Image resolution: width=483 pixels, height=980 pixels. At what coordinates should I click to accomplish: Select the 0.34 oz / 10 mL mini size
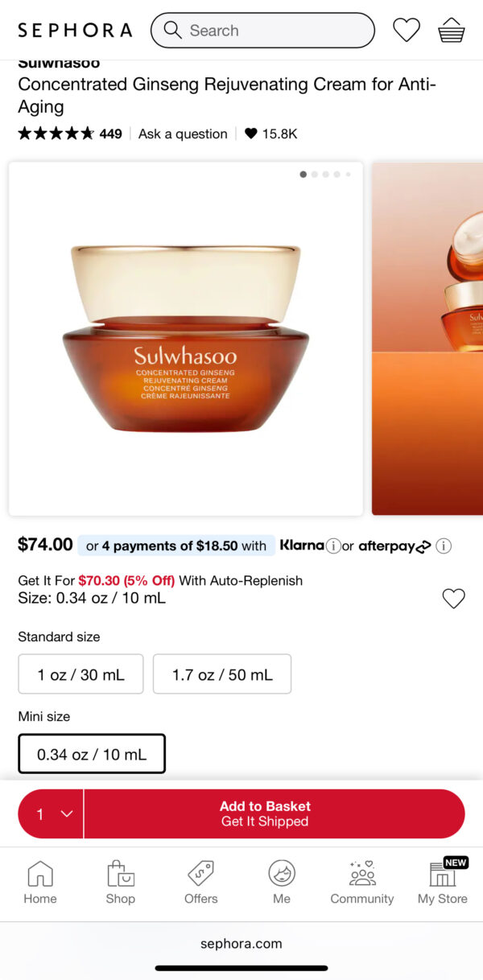[x=92, y=754]
